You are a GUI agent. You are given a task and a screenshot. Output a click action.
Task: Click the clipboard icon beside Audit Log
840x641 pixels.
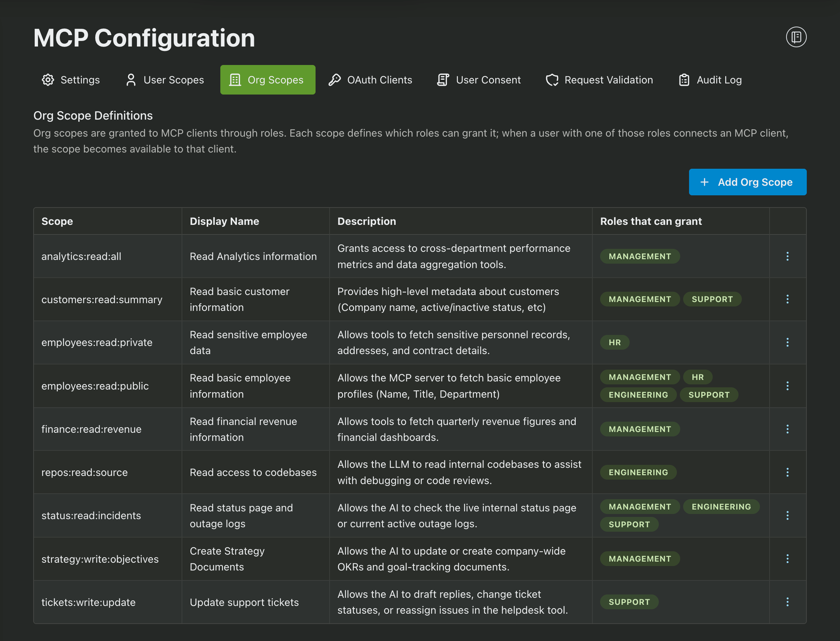tap(684, 80)
